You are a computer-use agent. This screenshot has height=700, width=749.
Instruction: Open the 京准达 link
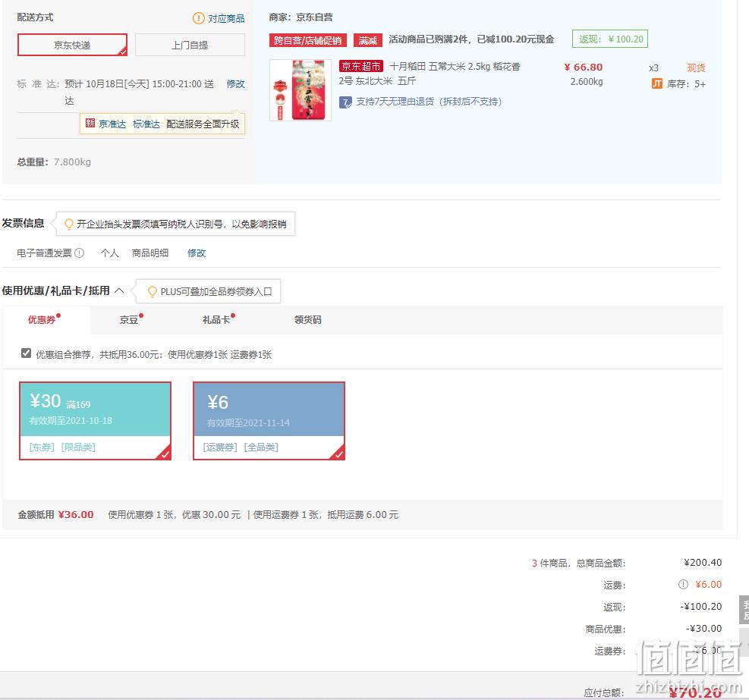pyautogui.click(x=112, y=124)
